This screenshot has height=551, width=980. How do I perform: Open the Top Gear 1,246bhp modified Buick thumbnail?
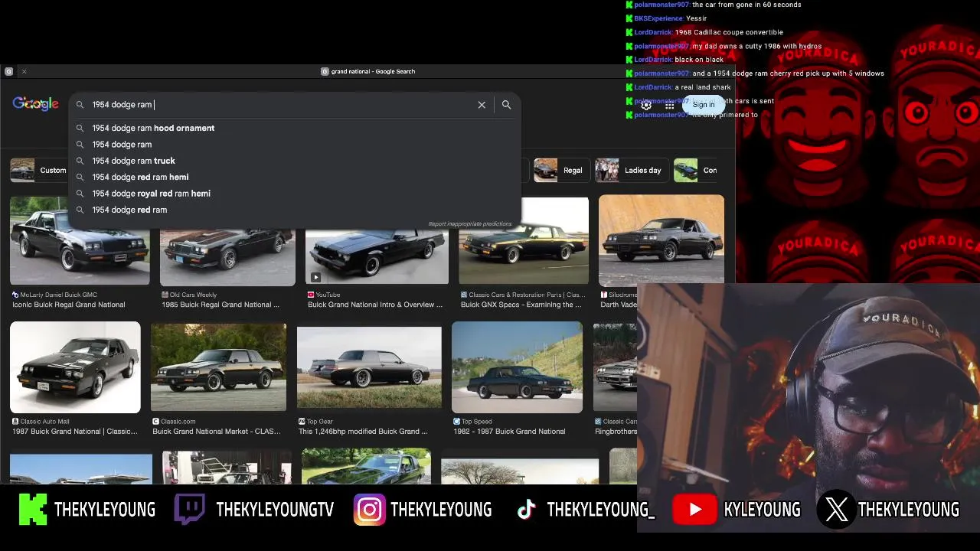[369, 367]
